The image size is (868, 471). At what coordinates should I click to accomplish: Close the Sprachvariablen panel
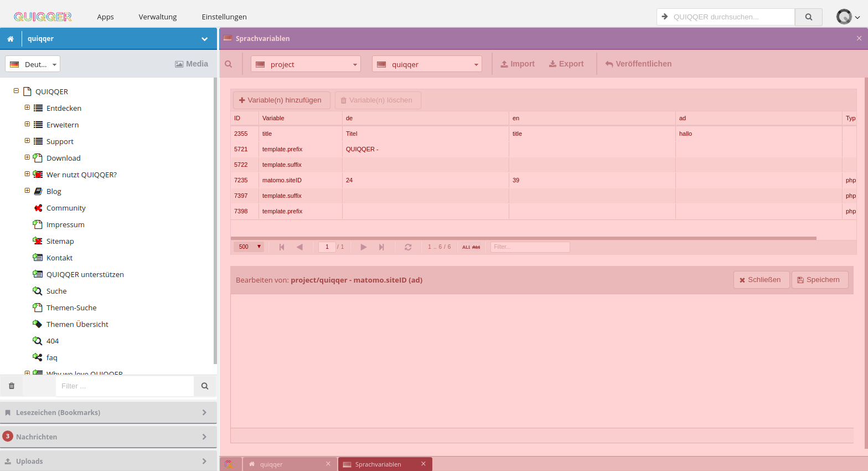859,38
